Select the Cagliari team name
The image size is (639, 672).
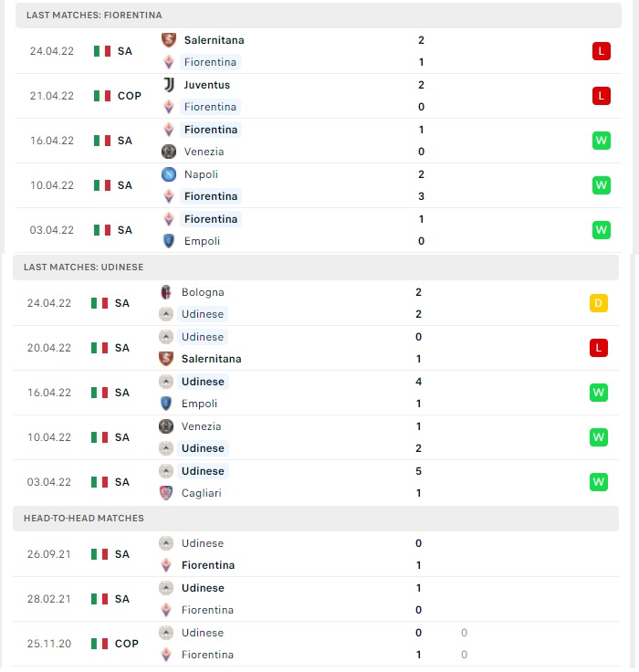pos(202,493)
